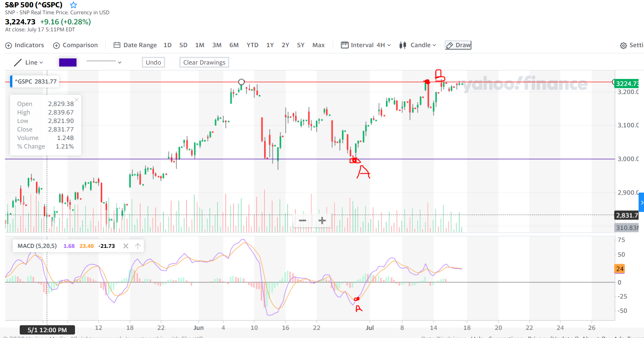
Task: Select the 1Y date range
Action: click(x=270, y=45)
